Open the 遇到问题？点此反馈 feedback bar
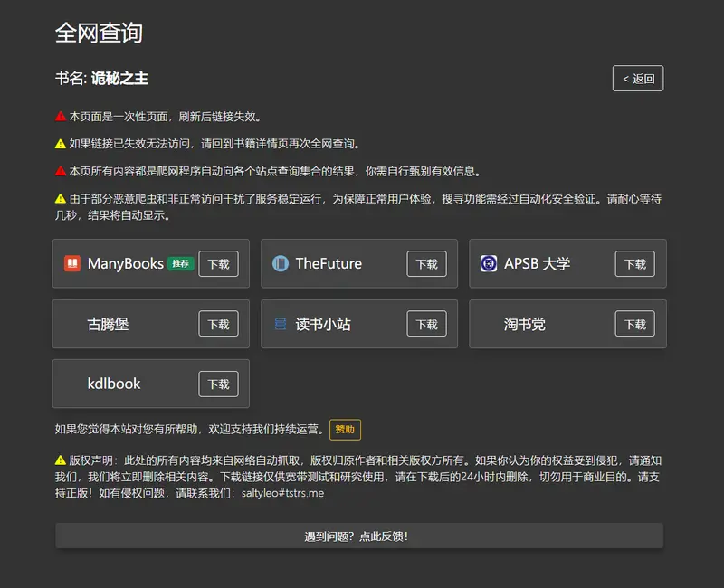Screen dimensions: 724x588 click(x=359, y=536)
